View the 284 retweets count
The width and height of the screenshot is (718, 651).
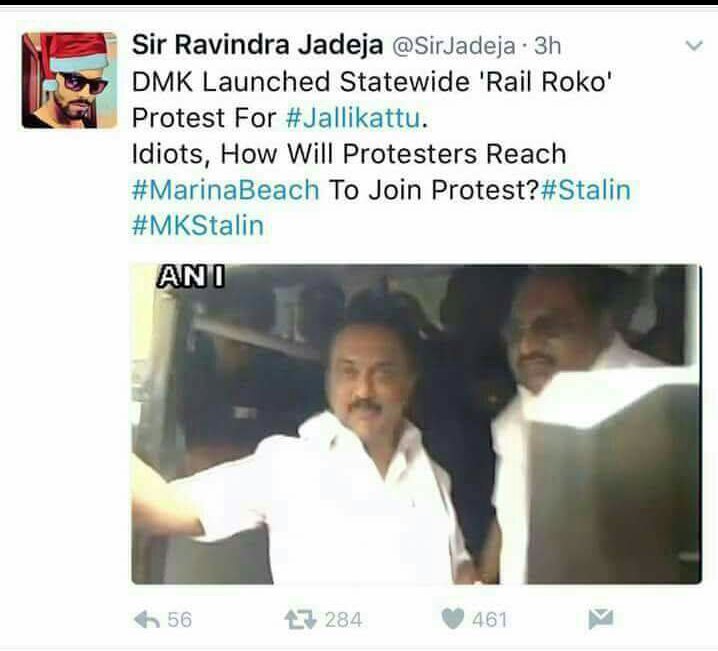coord(343,620)
